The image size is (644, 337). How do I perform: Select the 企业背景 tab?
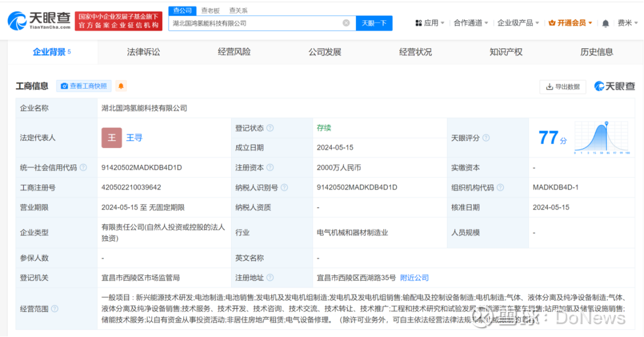[52, 52]
